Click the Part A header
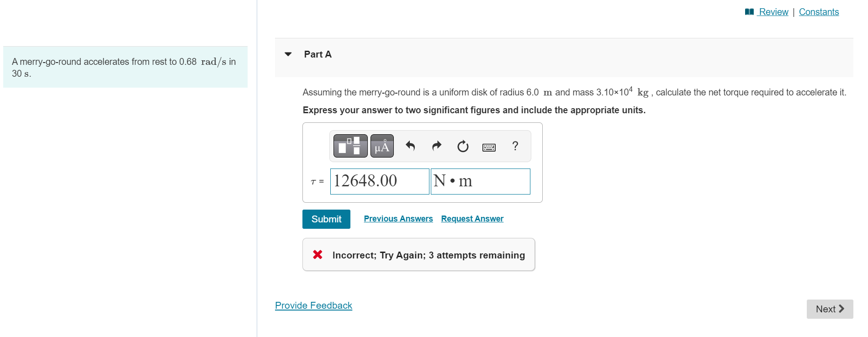The image size is (868, 337). (x=318, y=54)
